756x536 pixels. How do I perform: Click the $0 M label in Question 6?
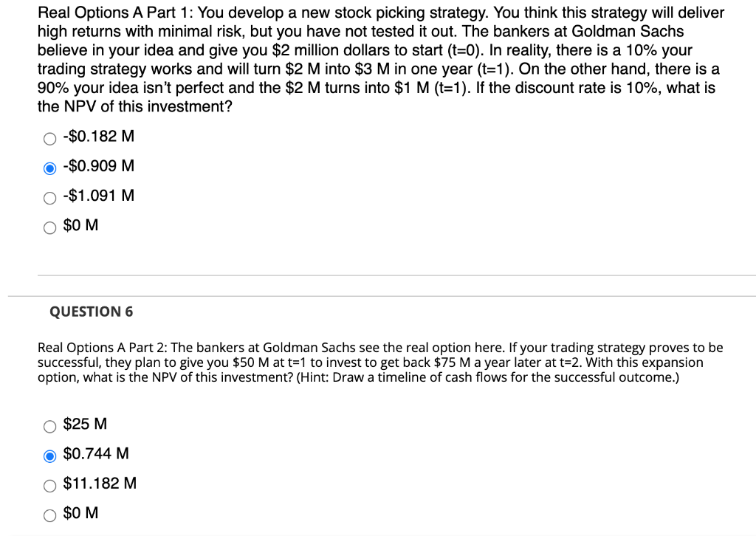point(80,513)
